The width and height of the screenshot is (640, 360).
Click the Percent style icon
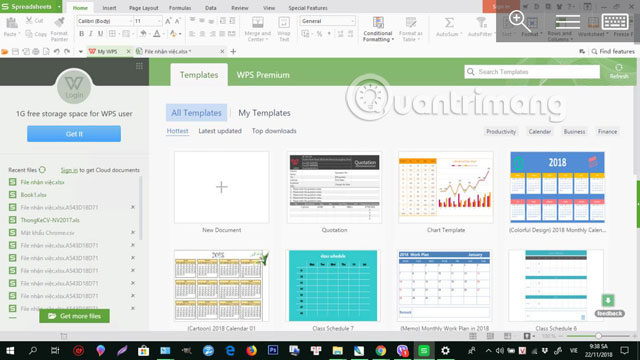[320, 34]
